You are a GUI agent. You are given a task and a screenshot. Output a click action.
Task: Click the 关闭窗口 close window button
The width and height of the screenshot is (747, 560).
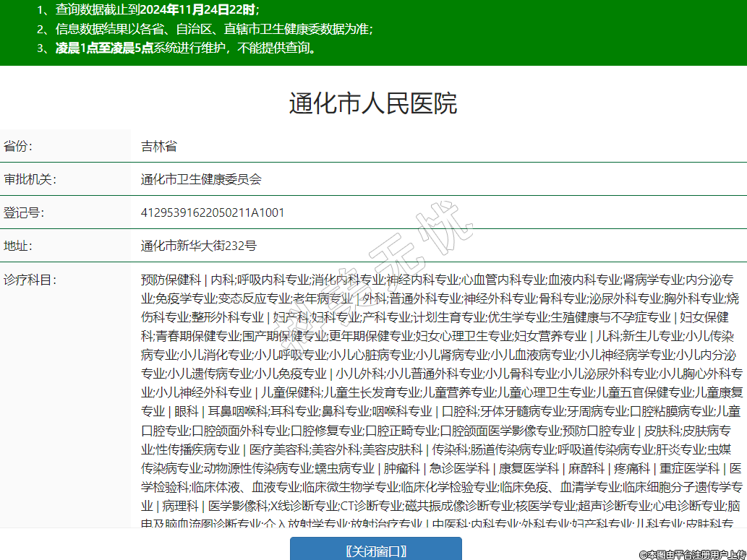tap(375, 551)
